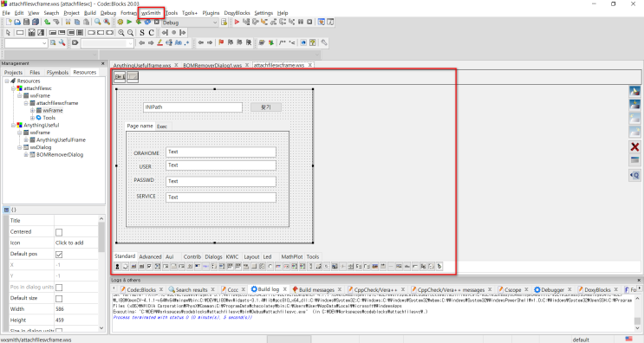Close the attachfilesvcframe.wxs editor tab

(310, 65)
